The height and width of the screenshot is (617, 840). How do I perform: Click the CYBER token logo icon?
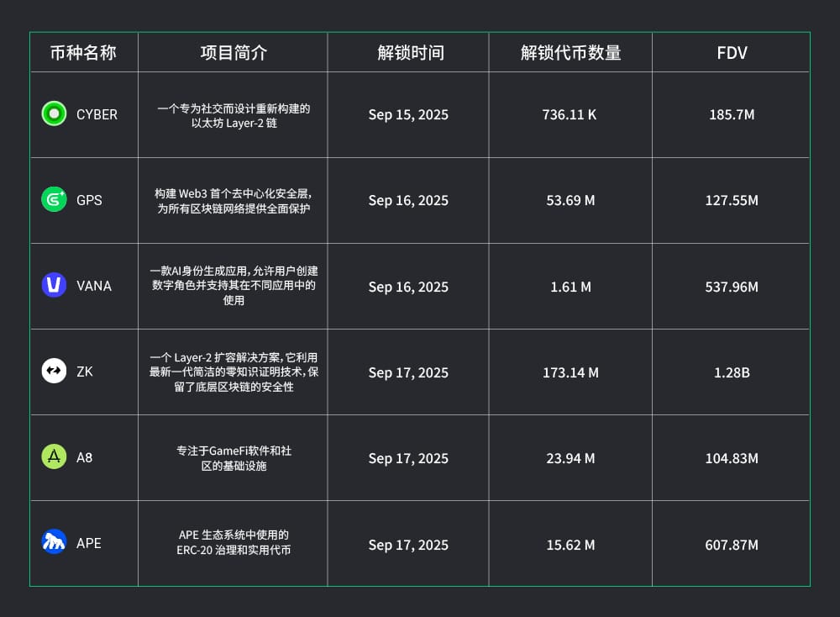point(54,113)
